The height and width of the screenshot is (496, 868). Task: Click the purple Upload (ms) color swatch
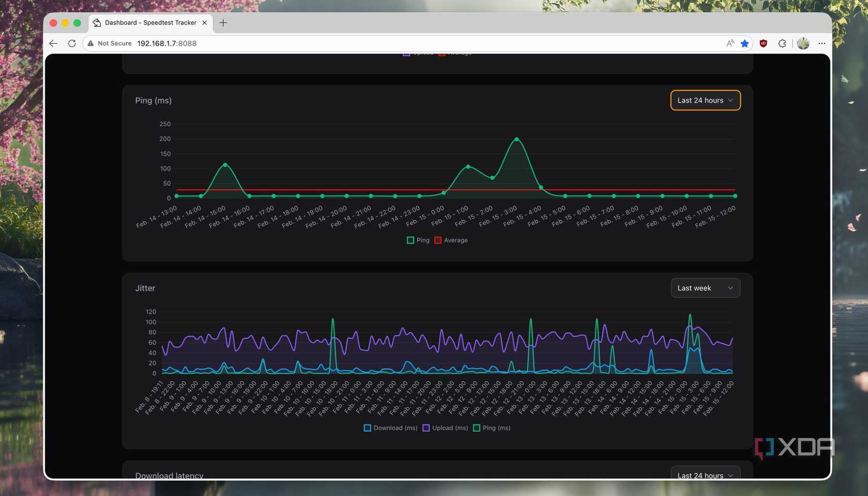[426, 428]
